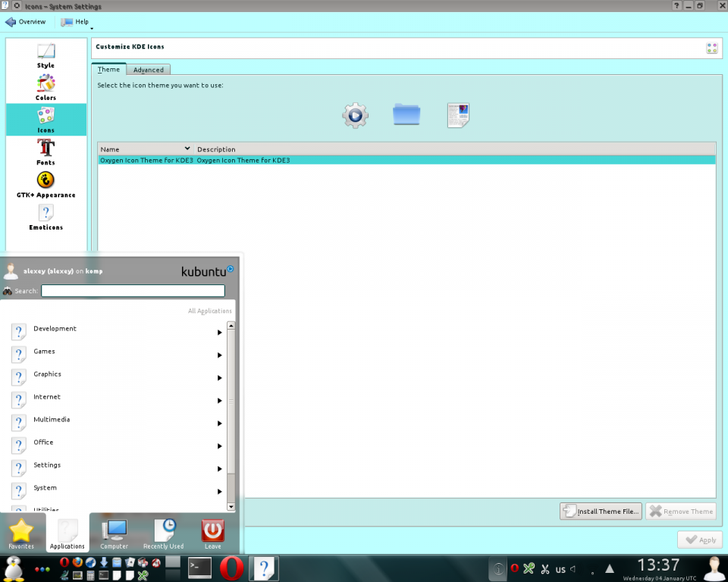This screenshot has height=582, width=728.
Task: Click the launcher scrollbar down arrow
Action: 231,507
